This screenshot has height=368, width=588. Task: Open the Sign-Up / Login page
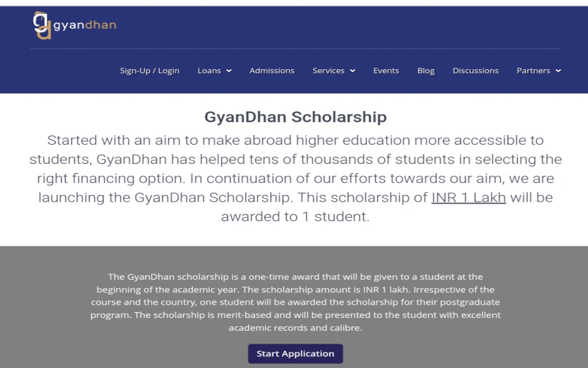tap(149, 71)
